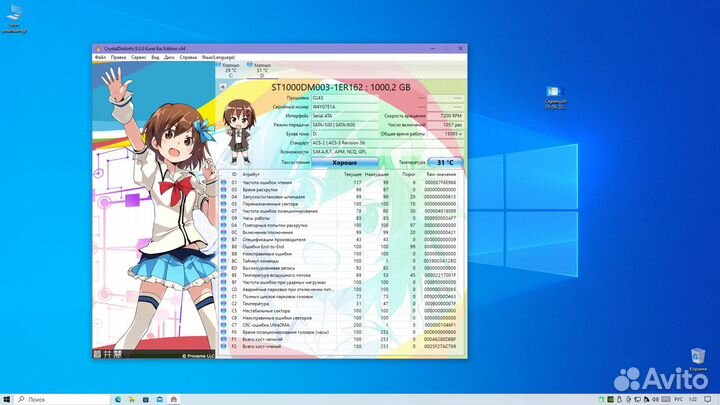Open the computer icon on desktop

click(x=15, y=19)
